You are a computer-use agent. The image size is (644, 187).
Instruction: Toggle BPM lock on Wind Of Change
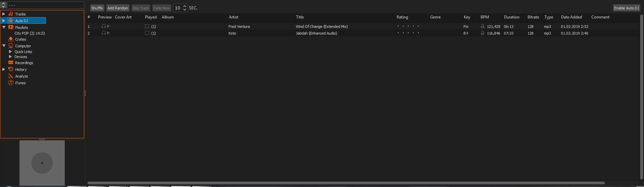tap(483, 27)
